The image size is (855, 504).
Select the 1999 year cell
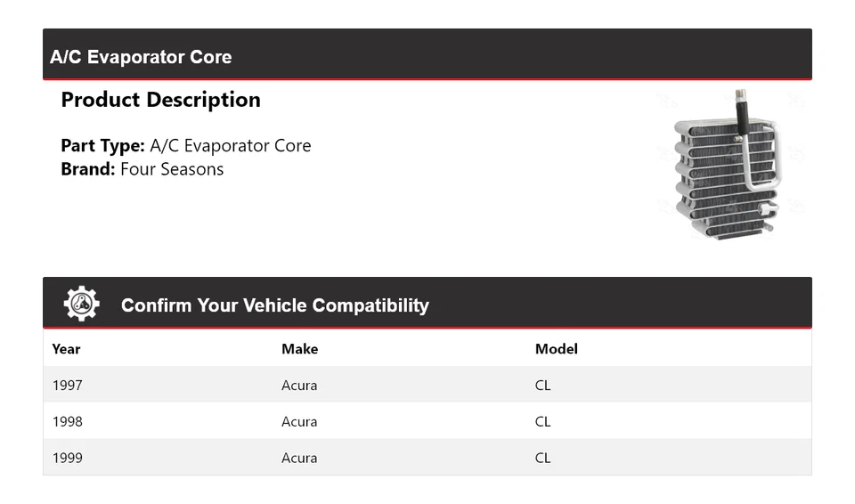coord(67,458)
